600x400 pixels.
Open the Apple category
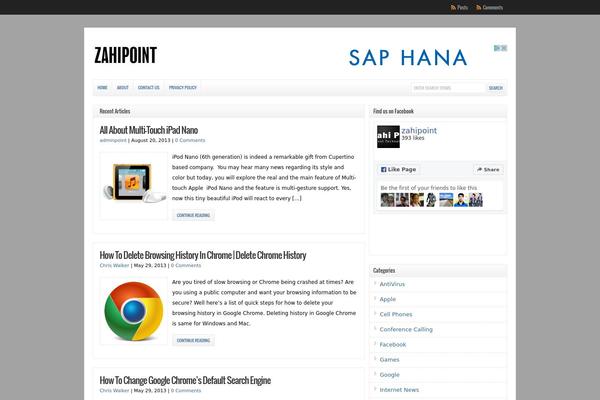pyautogui.click(x=388, y=299)
